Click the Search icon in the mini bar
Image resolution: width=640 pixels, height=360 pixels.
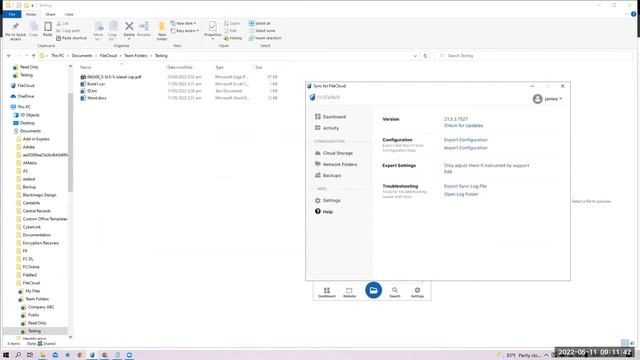[395, 292]
